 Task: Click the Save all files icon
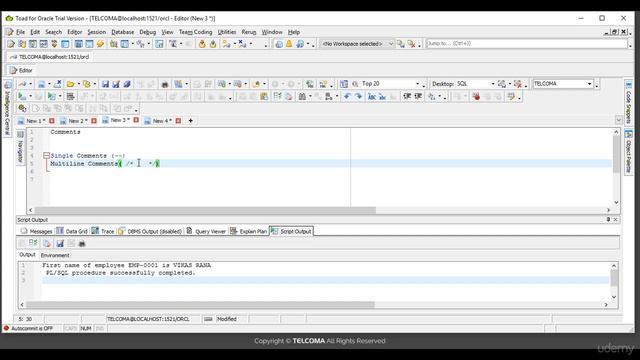point(127,84)
